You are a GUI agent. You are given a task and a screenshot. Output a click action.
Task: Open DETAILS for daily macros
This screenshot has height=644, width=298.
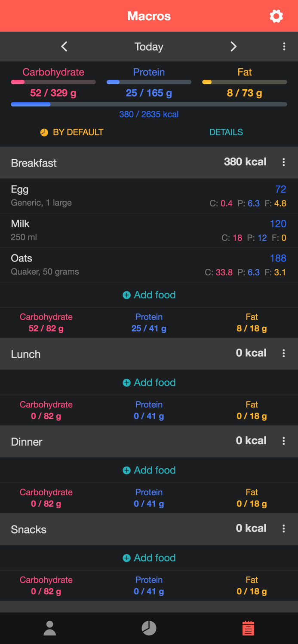(x=226, y=132)
